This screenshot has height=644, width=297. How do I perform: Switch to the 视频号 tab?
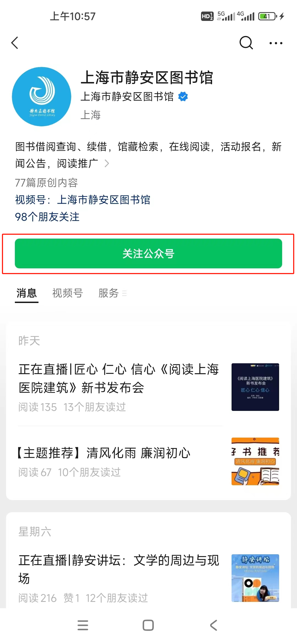click(68, 293)
